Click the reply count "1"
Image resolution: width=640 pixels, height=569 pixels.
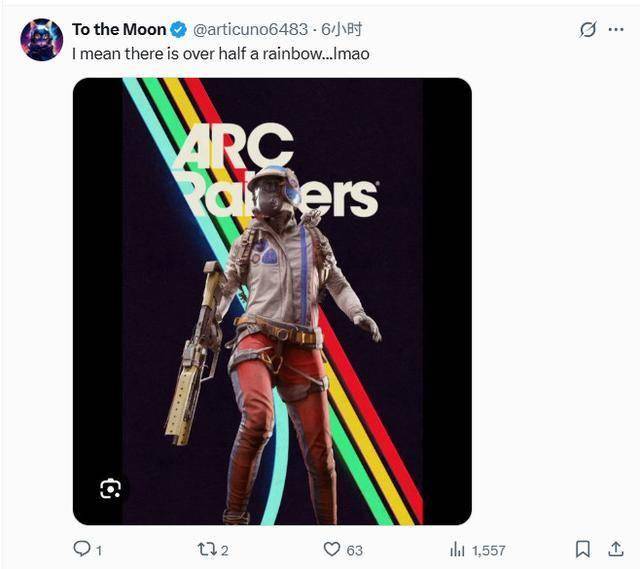(99, 550)
